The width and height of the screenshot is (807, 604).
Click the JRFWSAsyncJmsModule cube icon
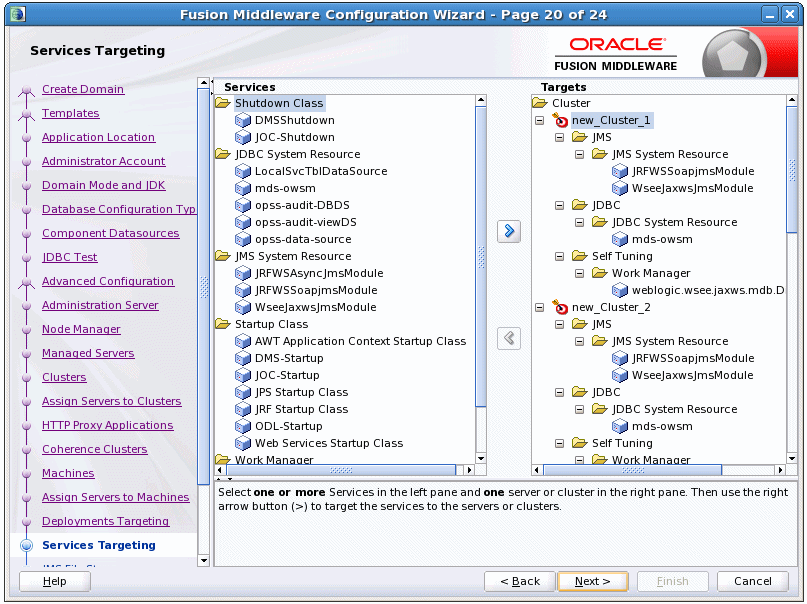point(242,273)
